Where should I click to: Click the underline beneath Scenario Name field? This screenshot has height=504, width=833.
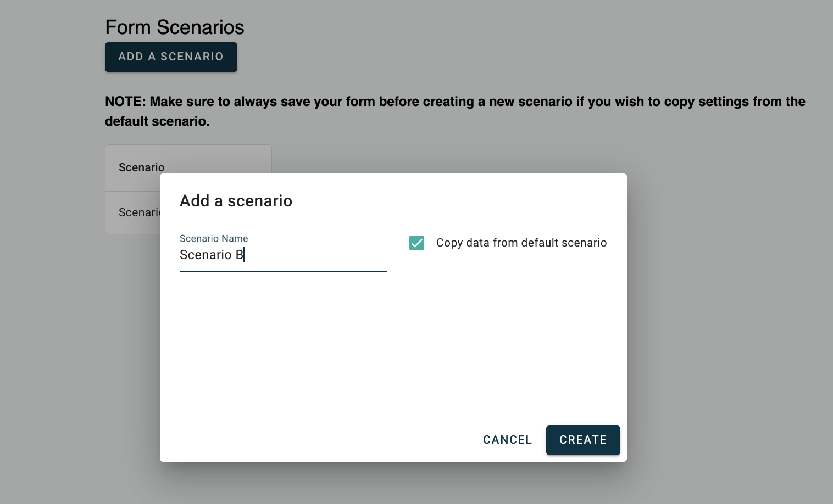click(283, 271)
